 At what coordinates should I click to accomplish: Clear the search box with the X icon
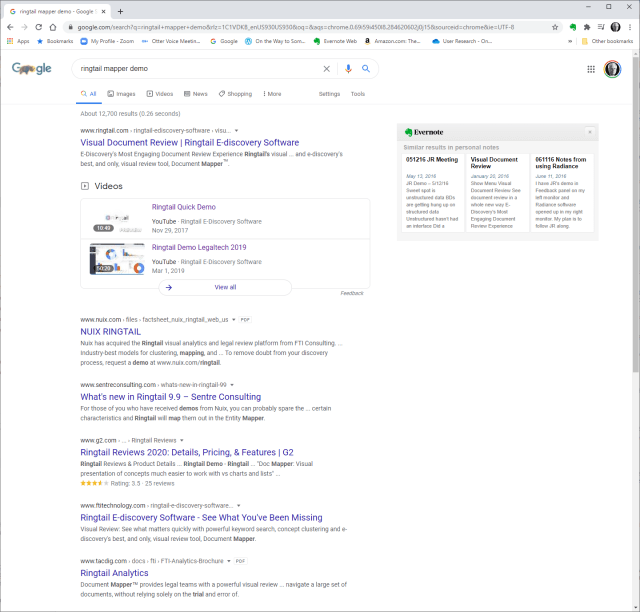point(326,69)
